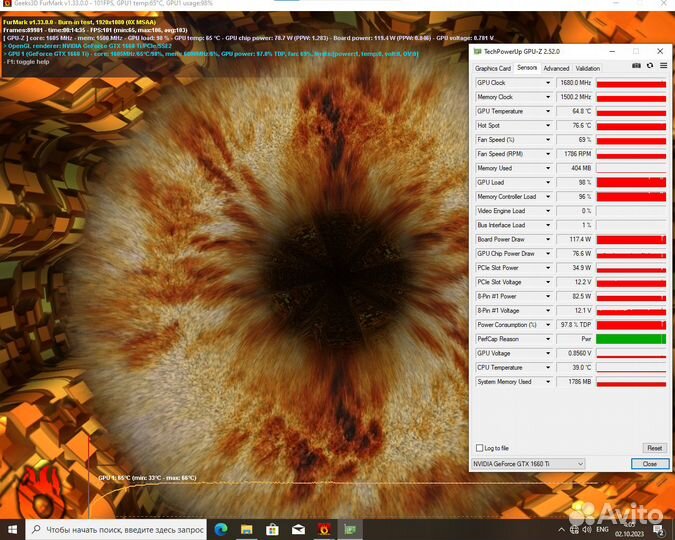Click the Close button in GPU-Z
Viewport: 675px width, 540px height.
point(650,464)
